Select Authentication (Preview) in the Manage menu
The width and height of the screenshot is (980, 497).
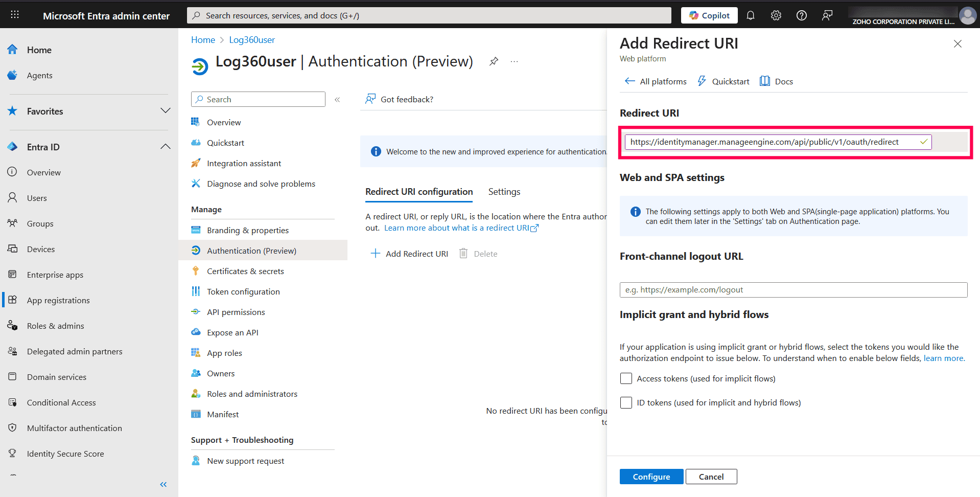tap(251, 250)
